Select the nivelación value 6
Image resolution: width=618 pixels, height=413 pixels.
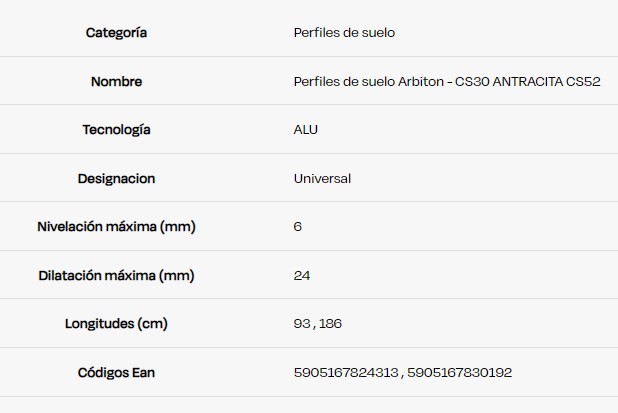298,227
